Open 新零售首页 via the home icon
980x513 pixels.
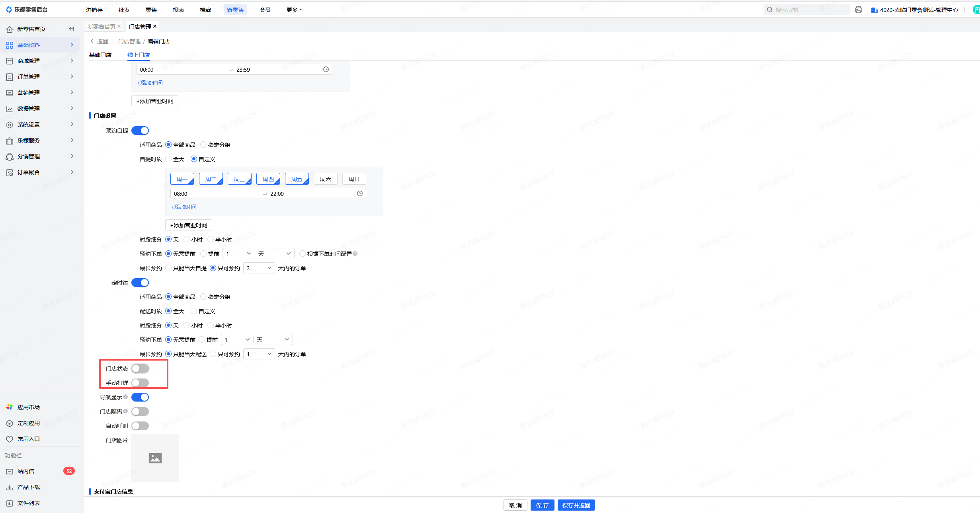(10, 29)
